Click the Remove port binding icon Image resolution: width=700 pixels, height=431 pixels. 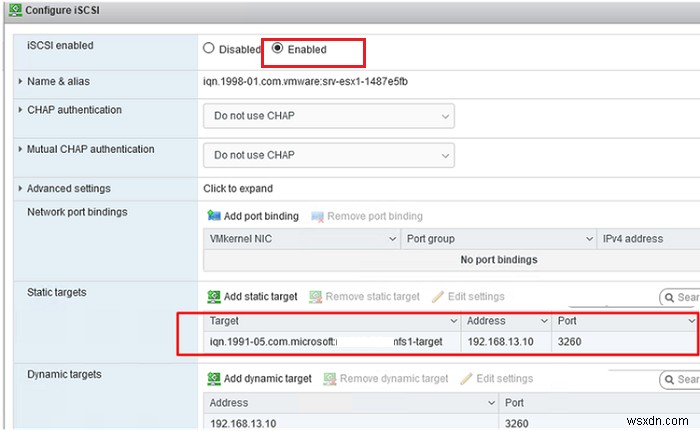pos(317,217)
